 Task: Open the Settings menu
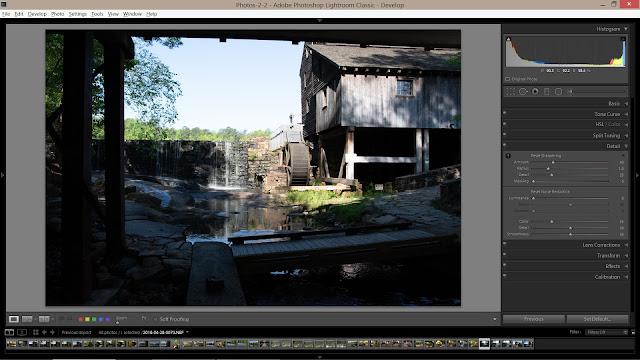click(78, 14)
